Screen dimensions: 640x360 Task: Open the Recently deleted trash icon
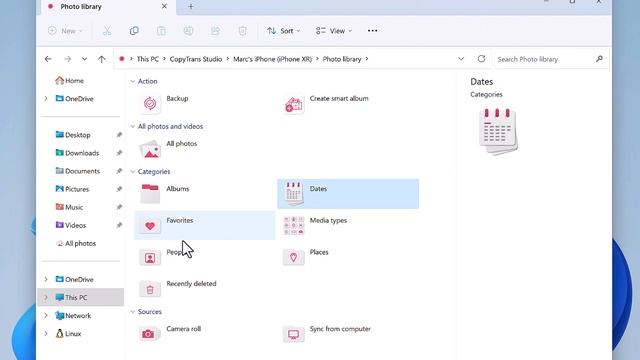point(150,289)
